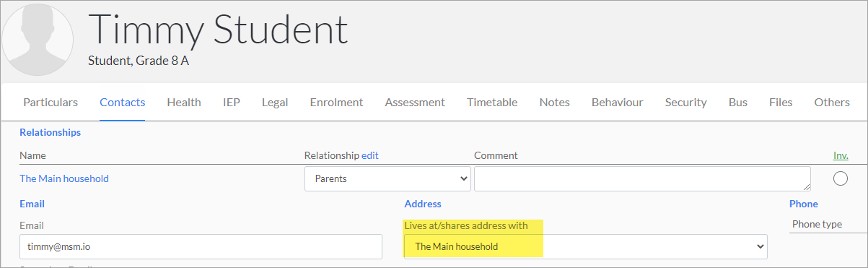
Task: Go to the IEP tab
Action: 232,102
